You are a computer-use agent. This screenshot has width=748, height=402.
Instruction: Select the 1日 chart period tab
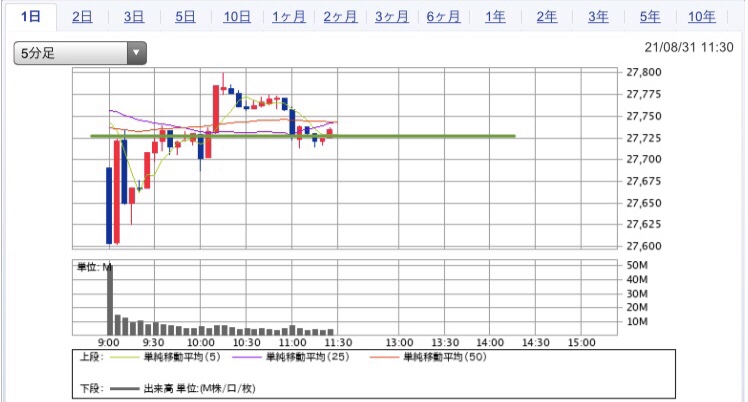(x=31, y=17)
